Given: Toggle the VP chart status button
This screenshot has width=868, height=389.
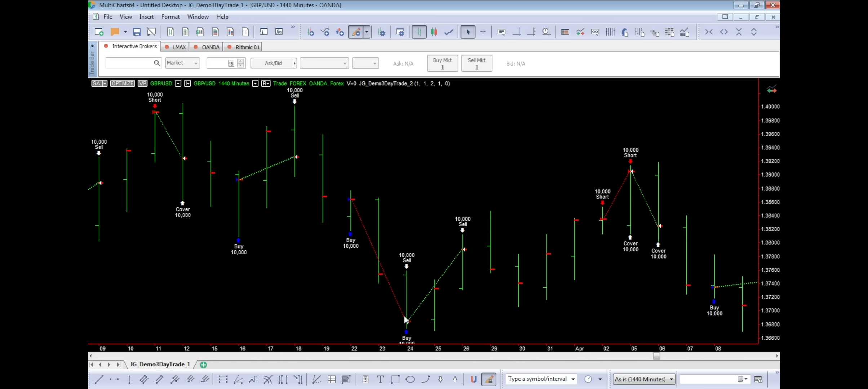Looking at the screenshot, I should (x=142, y=84).
